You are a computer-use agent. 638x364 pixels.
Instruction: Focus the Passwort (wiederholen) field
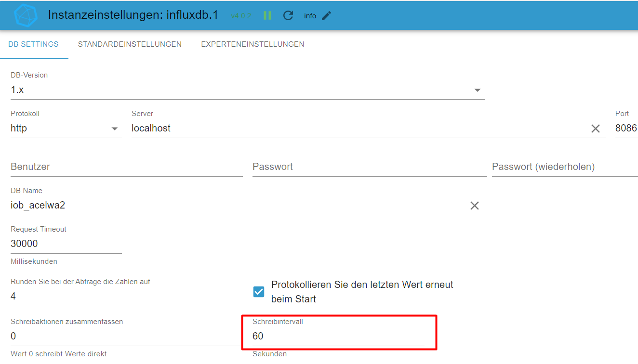tap(565, 167)
